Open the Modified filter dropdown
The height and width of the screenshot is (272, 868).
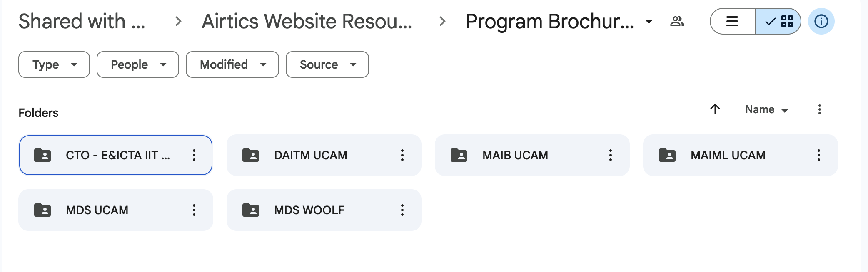[x=232, y=64]
